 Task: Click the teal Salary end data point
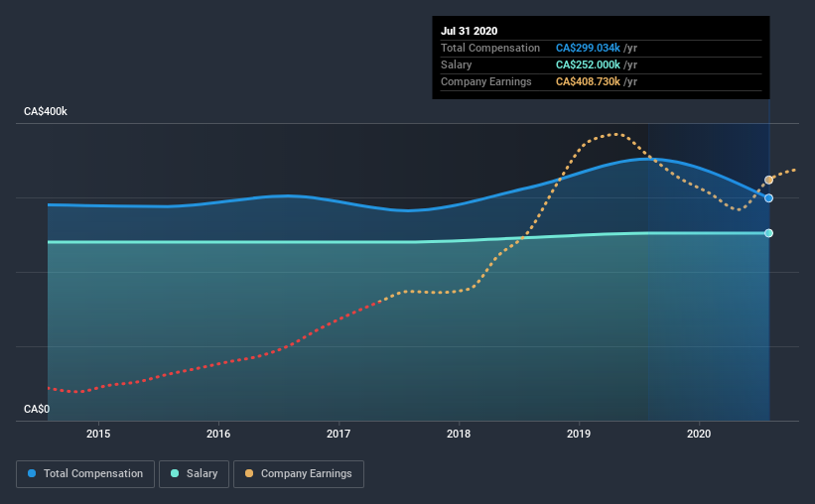click(768, 233)
